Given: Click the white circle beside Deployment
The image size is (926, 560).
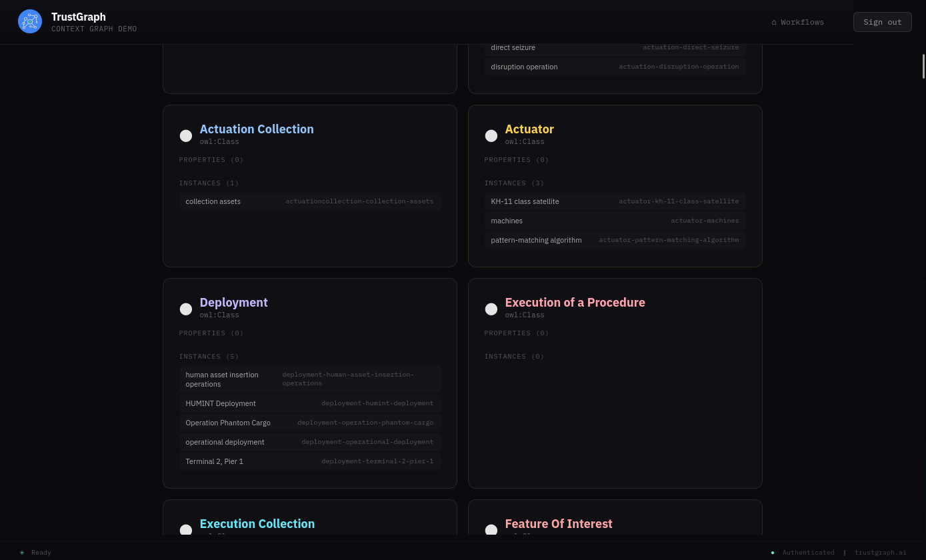Looking at the screenshot, I should coord(186,309).
